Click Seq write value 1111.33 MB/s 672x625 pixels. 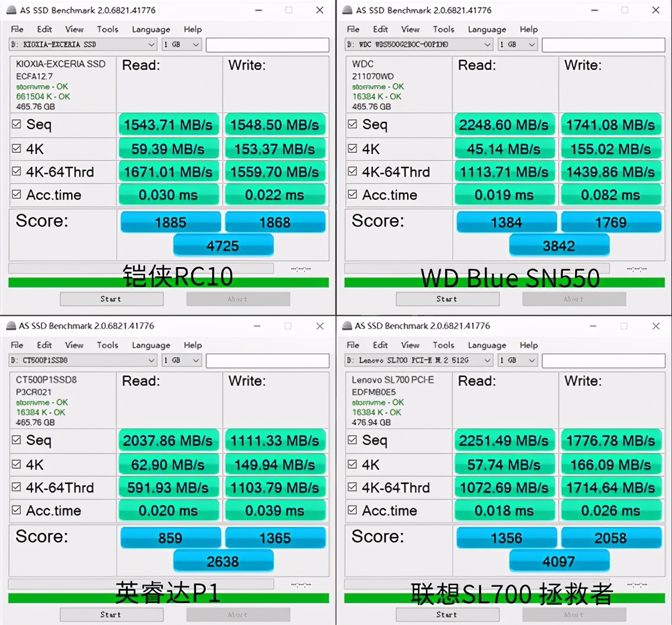275,441
